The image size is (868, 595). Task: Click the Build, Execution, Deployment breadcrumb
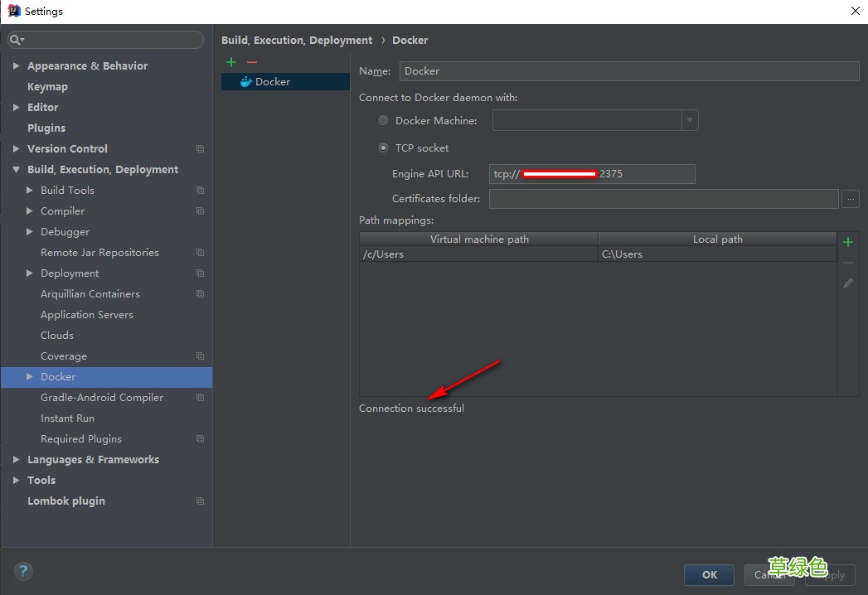click(x=297, y=41)
